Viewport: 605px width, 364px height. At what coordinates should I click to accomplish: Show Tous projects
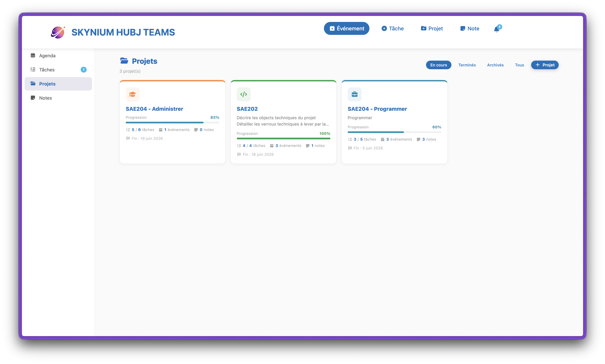(519, 65)
